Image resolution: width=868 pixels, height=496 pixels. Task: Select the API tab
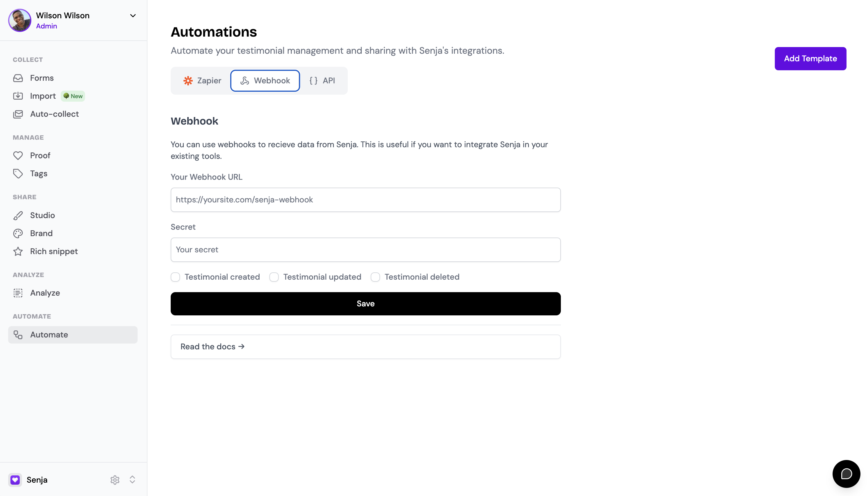[x=322, y=81]
